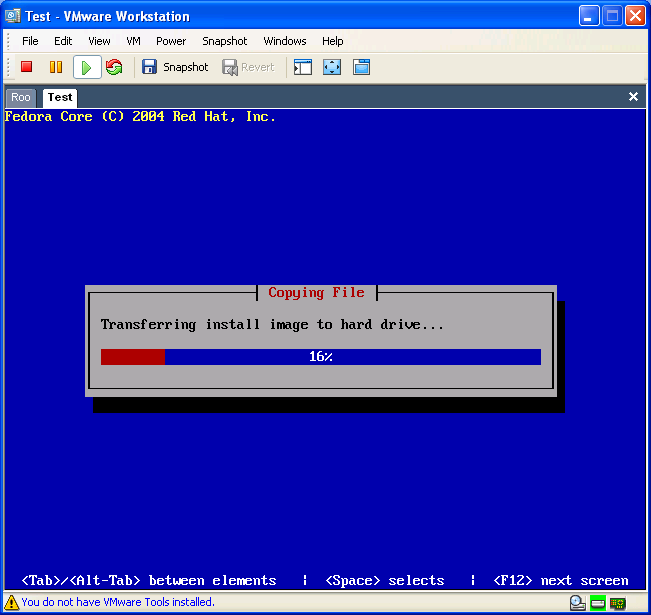Viewport: 651px width, 615px height.
Task: Click the 'Copying File' dialog title
Action: click(x=316, y=293)
